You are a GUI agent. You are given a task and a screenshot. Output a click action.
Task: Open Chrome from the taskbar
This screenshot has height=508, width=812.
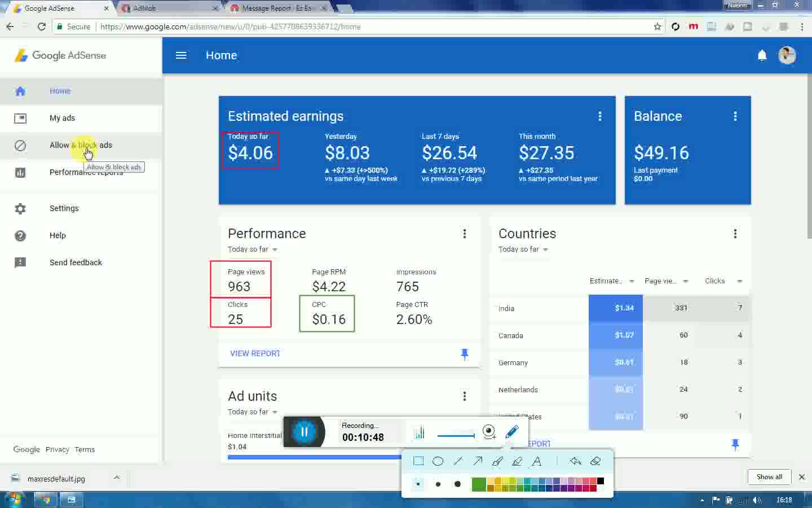tap(46, 500)
